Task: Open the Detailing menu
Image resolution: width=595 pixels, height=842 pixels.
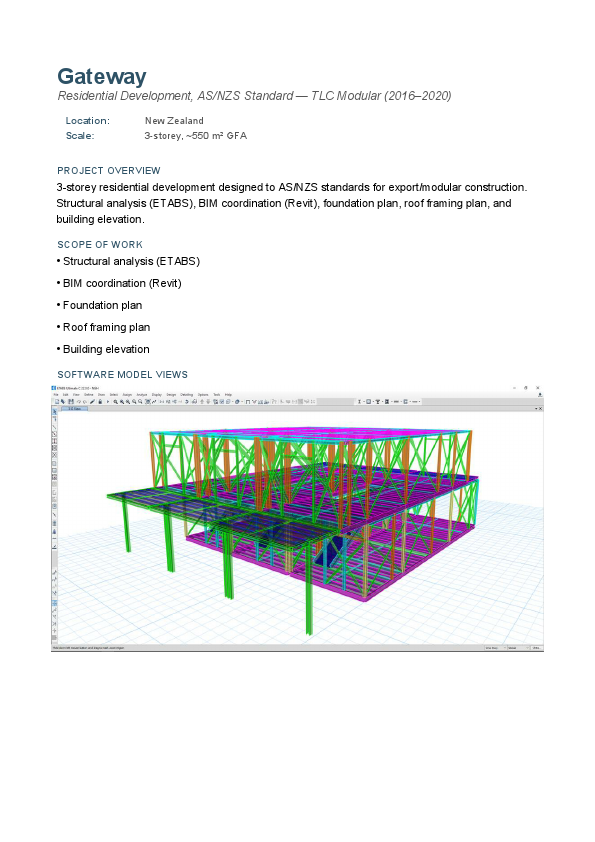Action: (x=186, y=395)
